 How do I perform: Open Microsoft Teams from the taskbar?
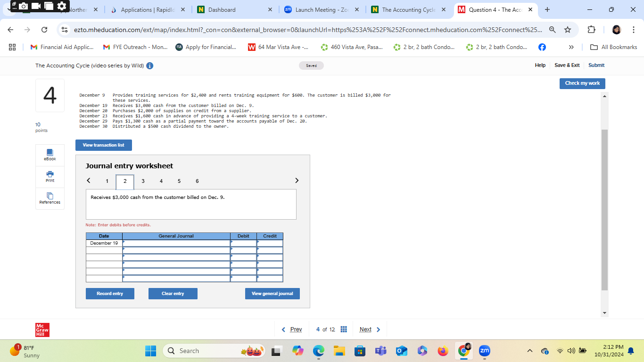380,351
